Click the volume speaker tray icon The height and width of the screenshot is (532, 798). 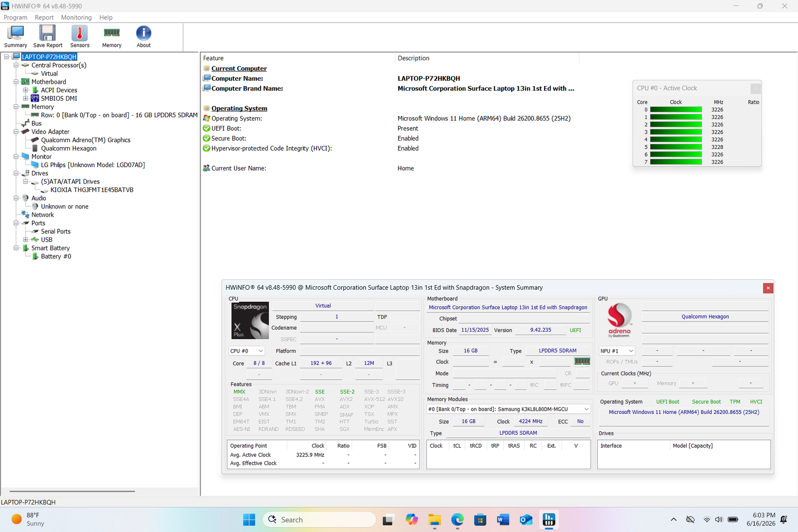point(719,520)
